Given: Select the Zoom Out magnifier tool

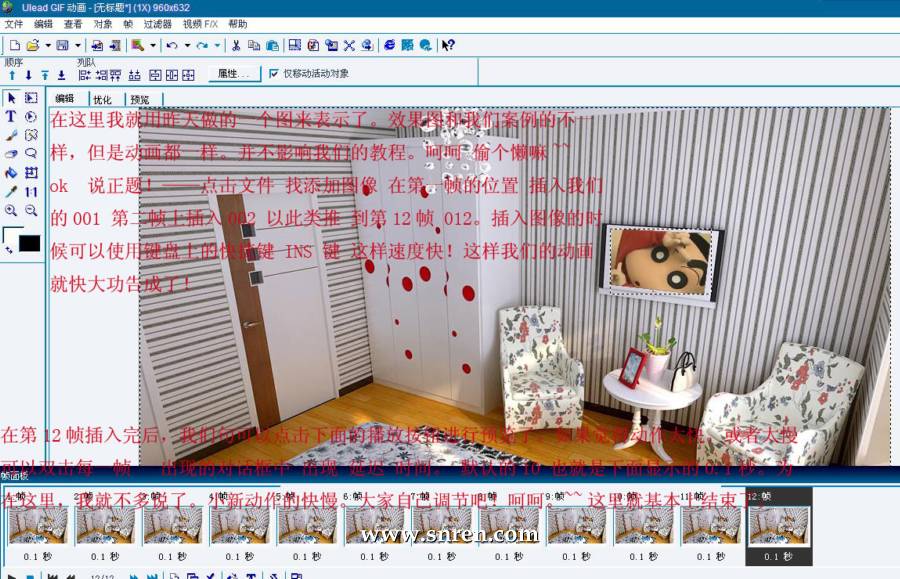Looking at the screenshot, I should click(31, 210).
